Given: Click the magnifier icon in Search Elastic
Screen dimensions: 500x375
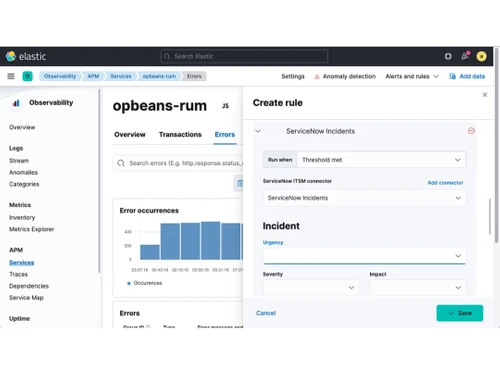Looking at the screenshot, I should tap(167, 56).
